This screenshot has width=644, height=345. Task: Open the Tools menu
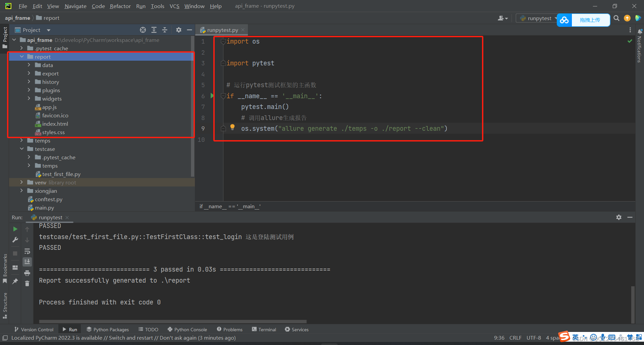157,6
